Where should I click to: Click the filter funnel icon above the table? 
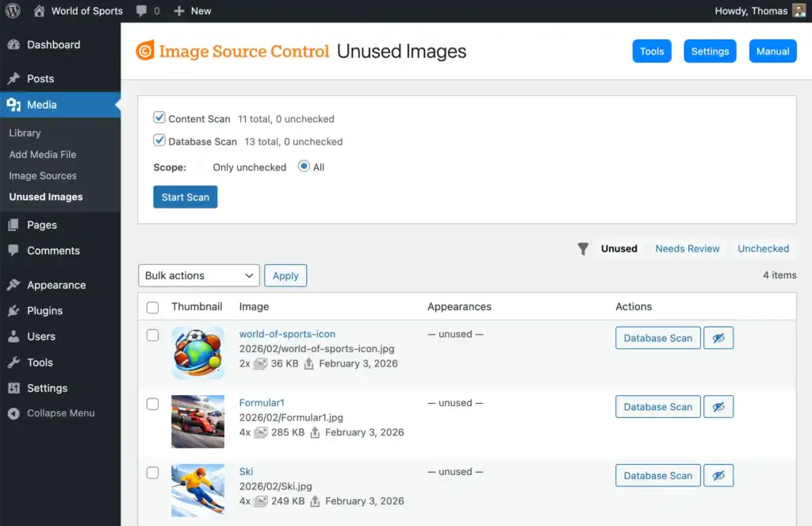click(583, 248)
